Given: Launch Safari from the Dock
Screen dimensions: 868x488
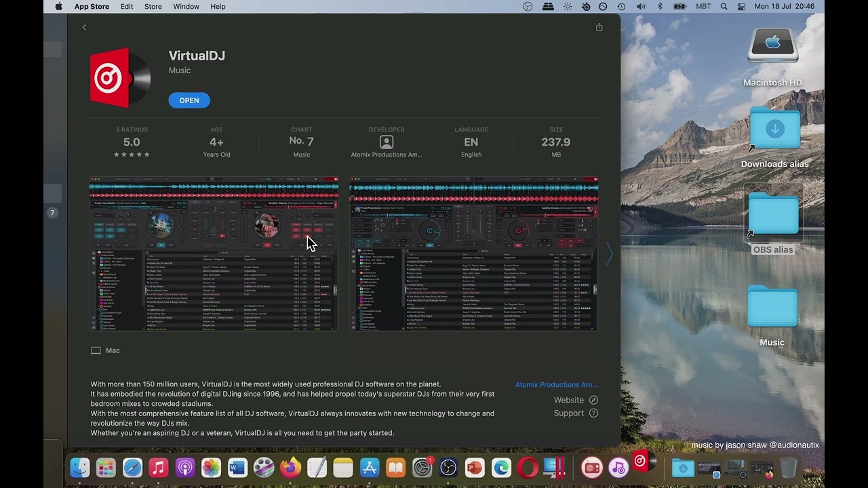Looking at the screenshot, I should tap(132, 467).
